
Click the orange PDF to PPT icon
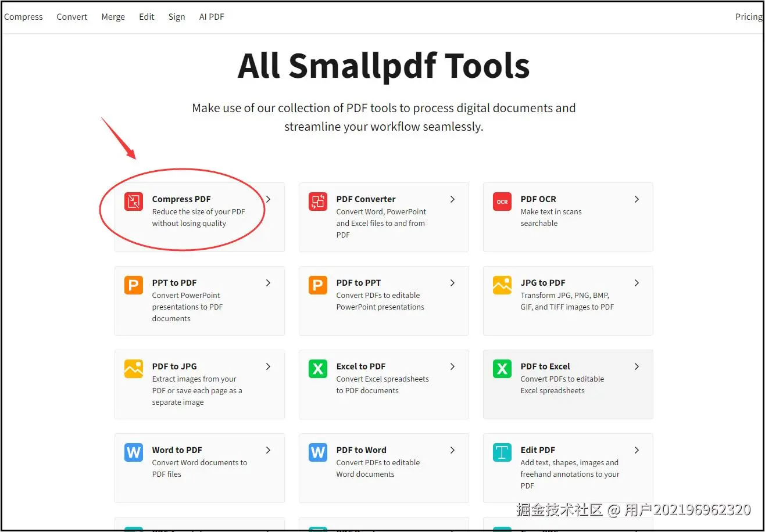click(318, 285)
